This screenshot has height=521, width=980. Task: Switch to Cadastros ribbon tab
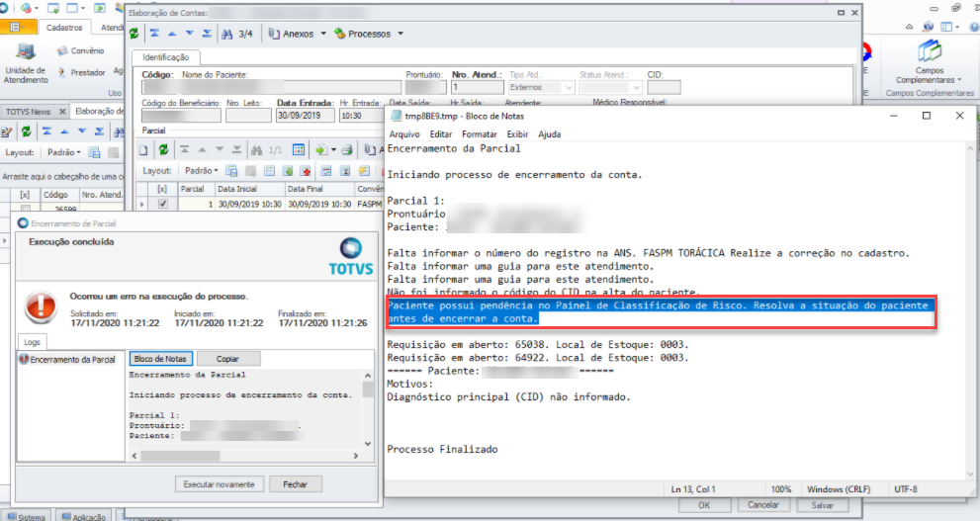pos(63,28)
